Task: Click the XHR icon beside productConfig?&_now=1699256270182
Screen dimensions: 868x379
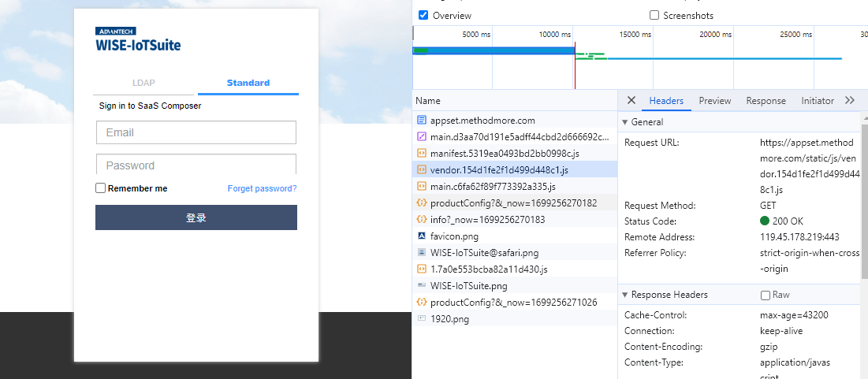Action: click(x=421, y=203)
